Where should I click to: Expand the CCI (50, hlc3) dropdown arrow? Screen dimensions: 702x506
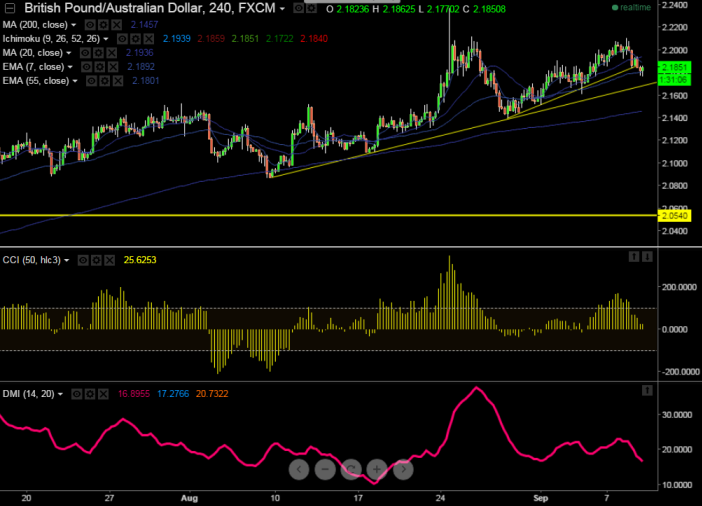[66, 261]
